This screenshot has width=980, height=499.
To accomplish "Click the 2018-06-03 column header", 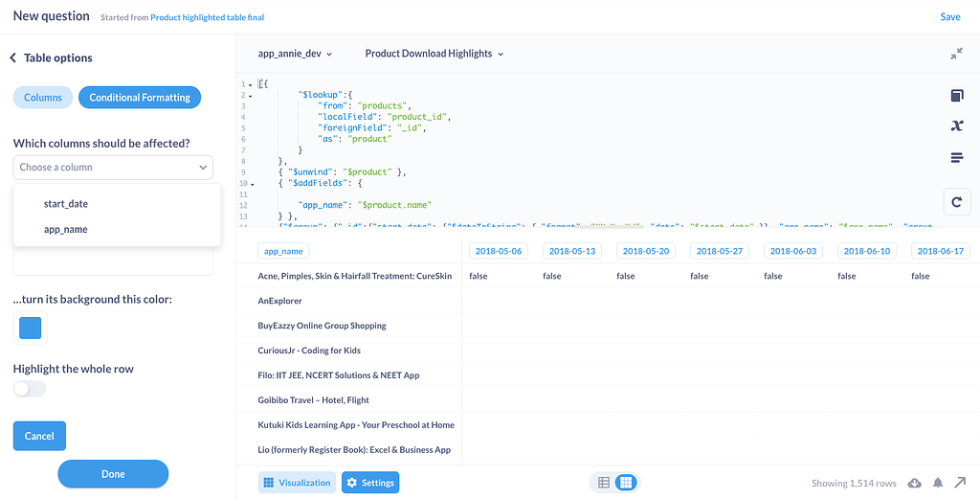I will (x=793, y=251).
